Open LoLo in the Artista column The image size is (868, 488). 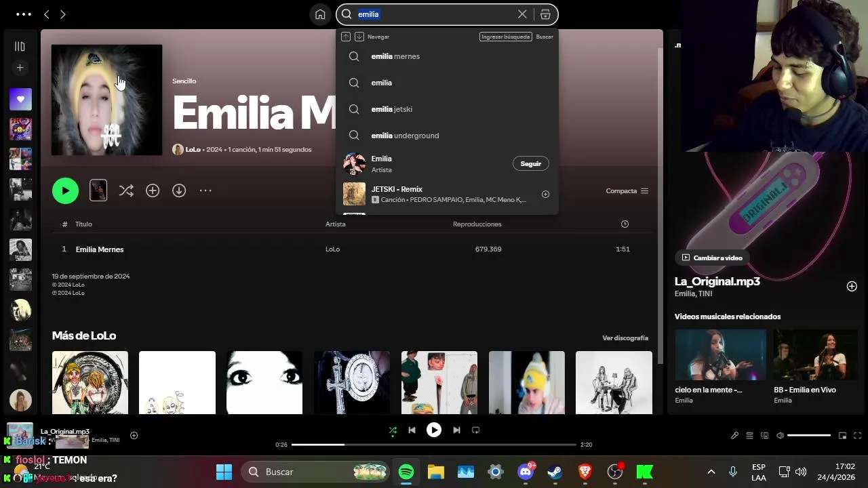(x=332, y=249)
